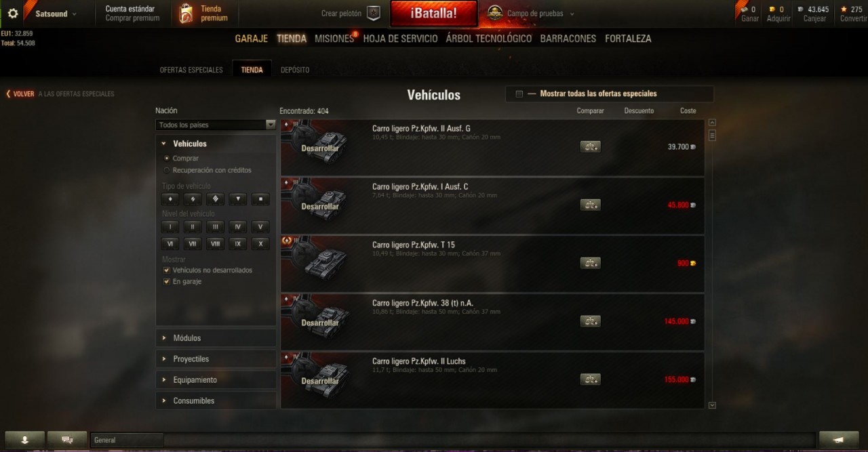Select the light tank type filter

click(x=170, y=199)
